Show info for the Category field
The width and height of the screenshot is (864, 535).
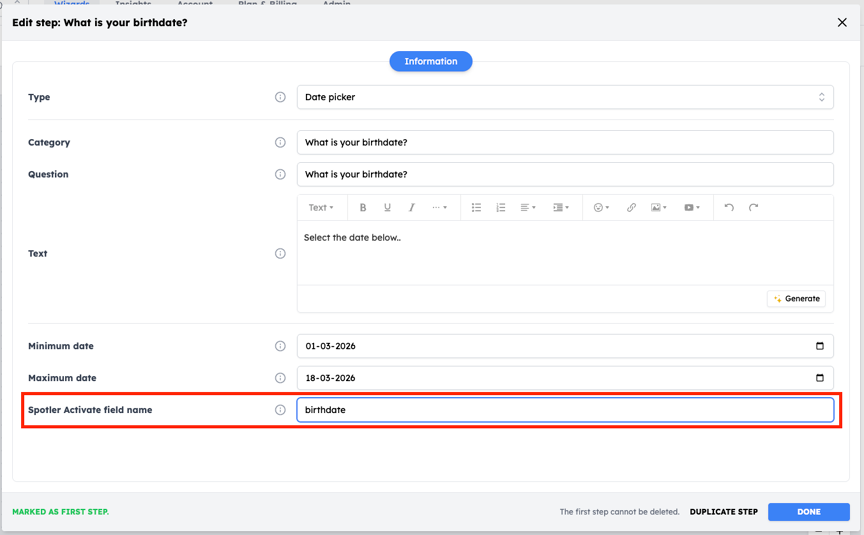click(280, 142)
